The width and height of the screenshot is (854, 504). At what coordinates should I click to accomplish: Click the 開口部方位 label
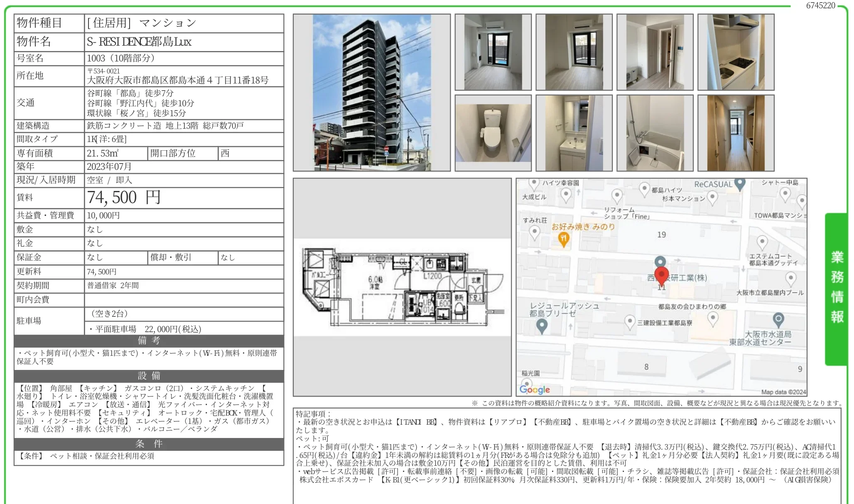click(x=173, y=153)
